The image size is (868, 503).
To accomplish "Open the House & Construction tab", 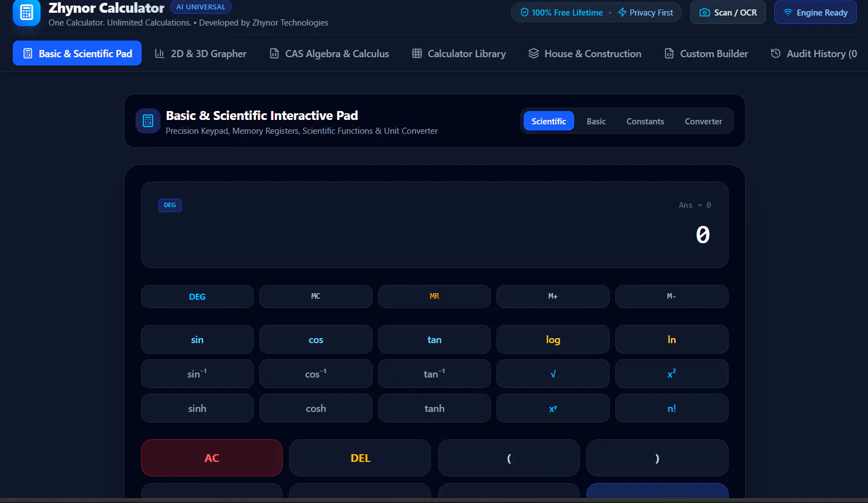I will point(585,53).
